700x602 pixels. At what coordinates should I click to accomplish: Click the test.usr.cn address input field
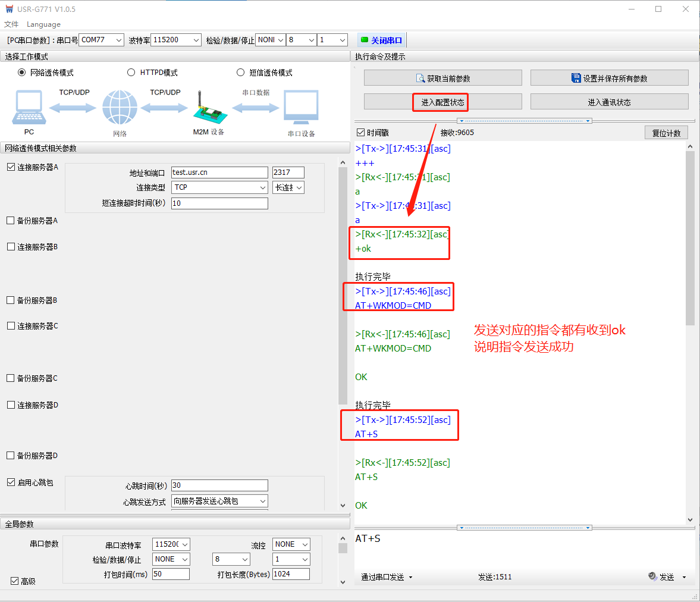(x=219, y=173)
